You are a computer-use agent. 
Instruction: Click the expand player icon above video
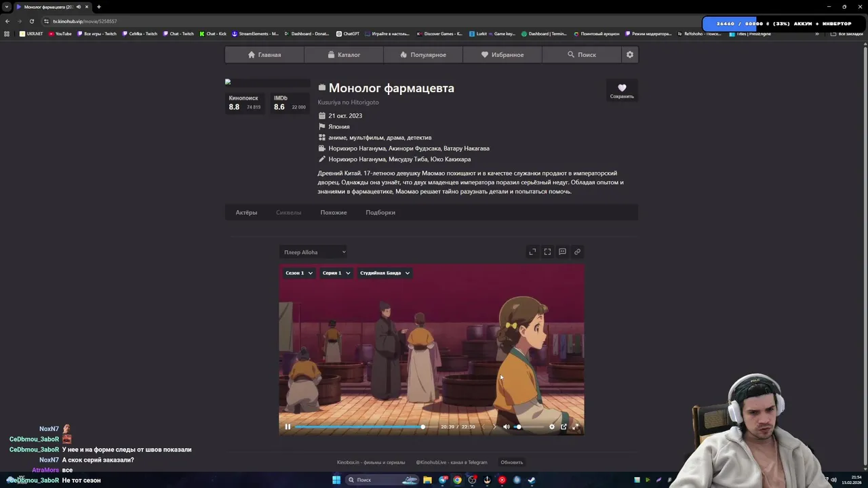point(532,251)
